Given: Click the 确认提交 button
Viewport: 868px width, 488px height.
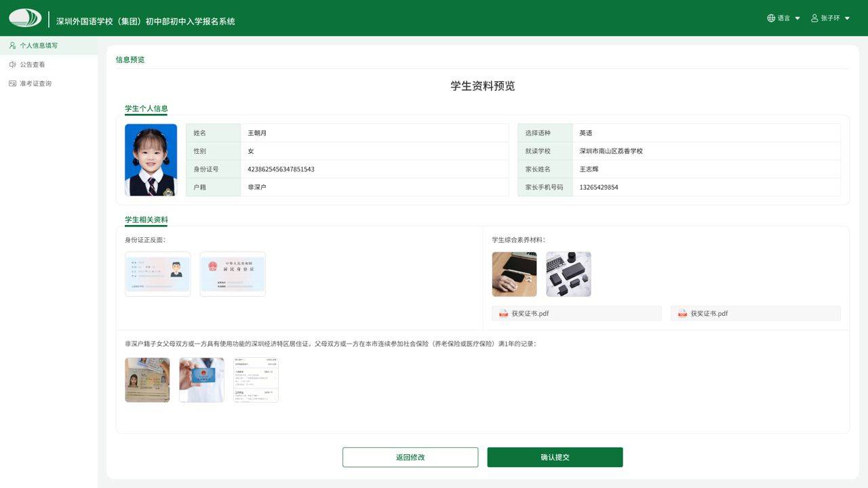Looking at the screenshot, I should click(555, 457).
